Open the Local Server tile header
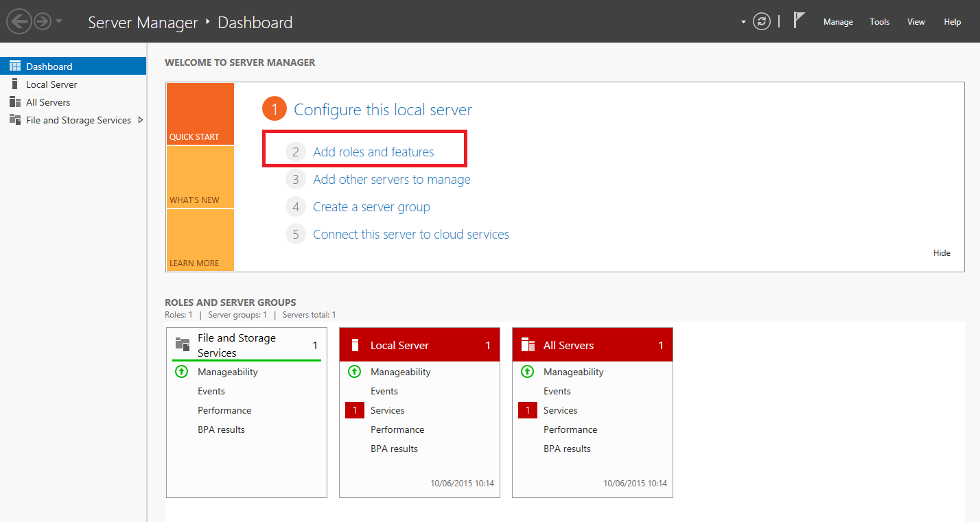 click(x=419, y=345)
